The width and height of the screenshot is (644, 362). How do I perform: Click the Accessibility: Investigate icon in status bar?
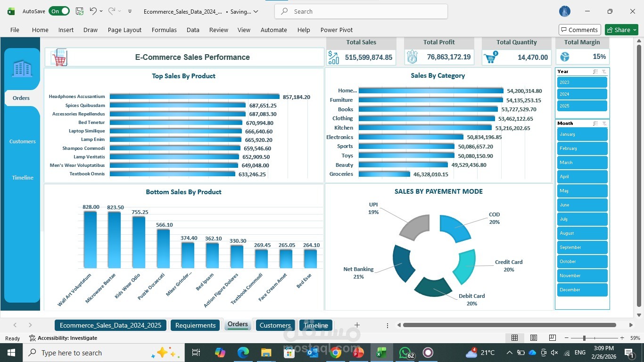click(32, 338)
